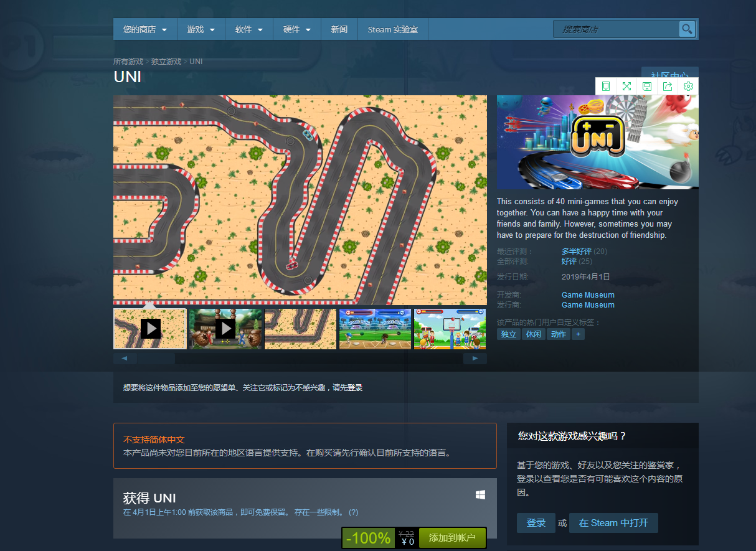Screen dimensions: 756x551
Task: Click the share arrow icon
Action: pos(668,87)
